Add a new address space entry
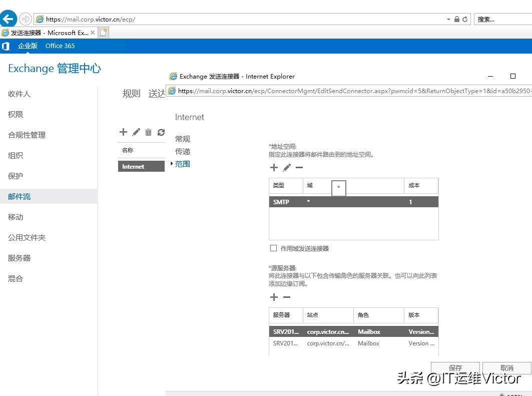This screenshot has height=396, width=532. click(274, 167)
